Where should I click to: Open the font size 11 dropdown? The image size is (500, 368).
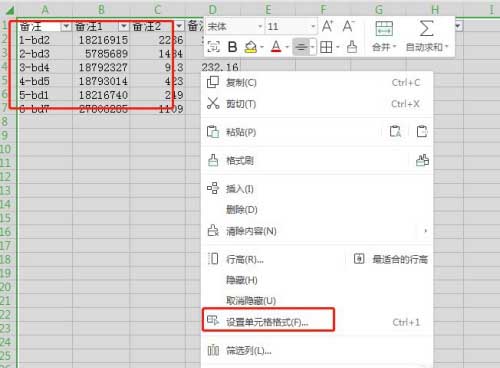click(x=313, y=26)
